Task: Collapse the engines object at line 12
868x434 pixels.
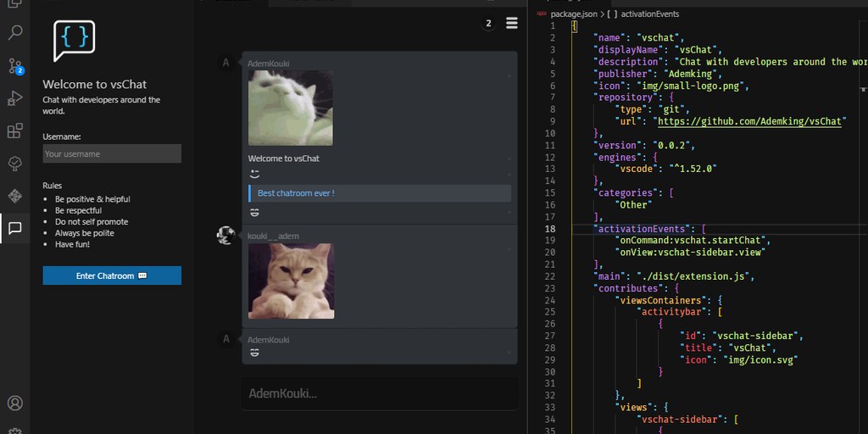Action: pyautogui.click(x=565, y=157)
